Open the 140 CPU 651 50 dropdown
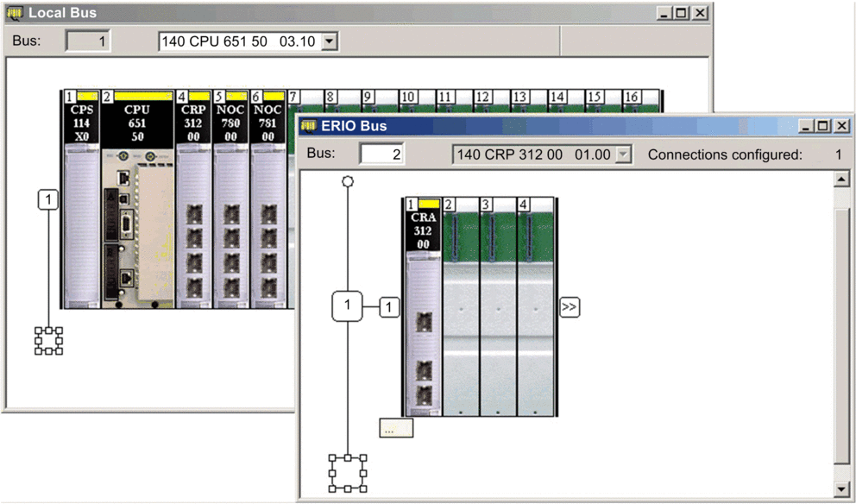 pyautogui.click(x=329, y=41)
